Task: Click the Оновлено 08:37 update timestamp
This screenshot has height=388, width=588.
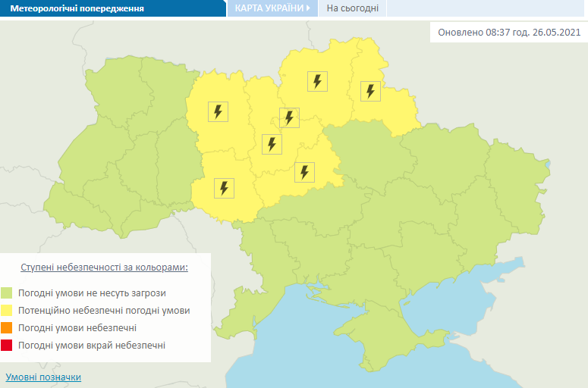Action: [x=508, y=33]
